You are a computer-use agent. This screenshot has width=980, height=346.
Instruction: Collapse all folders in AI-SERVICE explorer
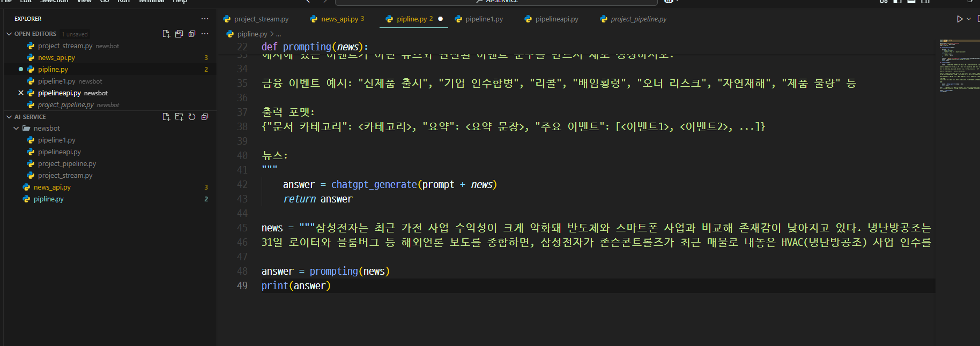click(205, 117)
